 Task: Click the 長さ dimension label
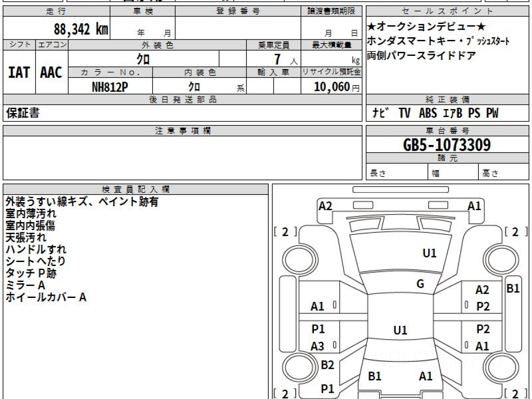coord(377,173)
